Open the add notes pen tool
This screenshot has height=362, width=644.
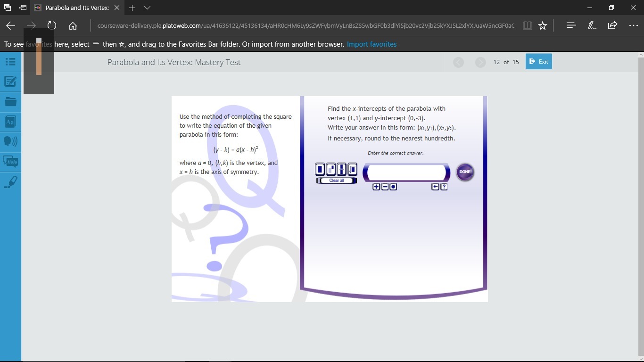[x=592, y=25]
